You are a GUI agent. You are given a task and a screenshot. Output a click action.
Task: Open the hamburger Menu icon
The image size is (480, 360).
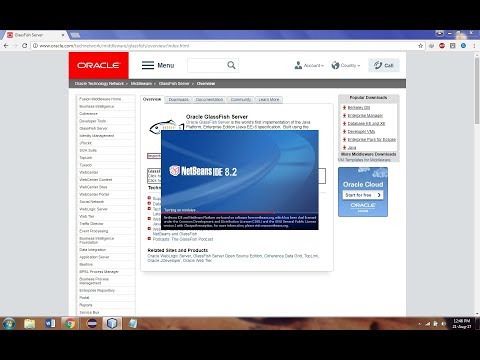point(148,65)
